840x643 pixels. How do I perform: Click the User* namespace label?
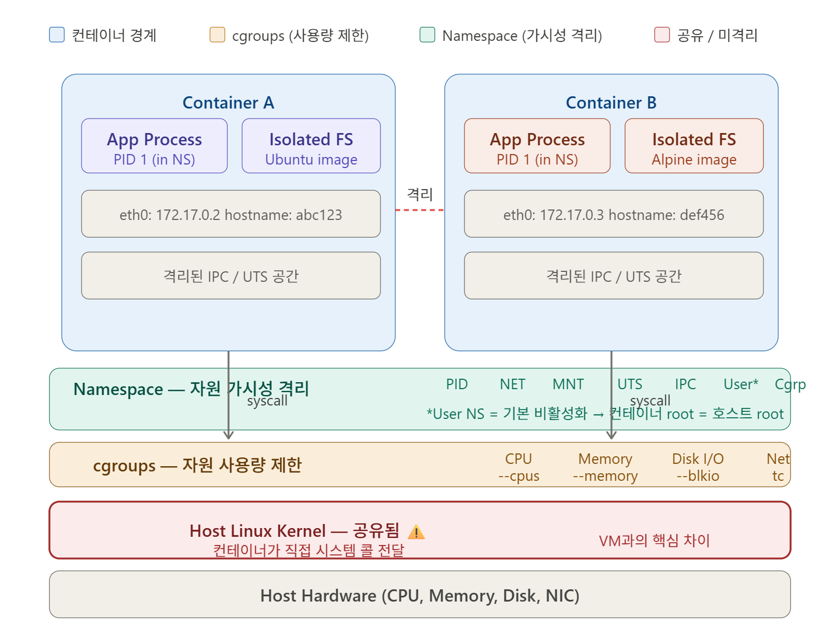[x=741, y=385]
